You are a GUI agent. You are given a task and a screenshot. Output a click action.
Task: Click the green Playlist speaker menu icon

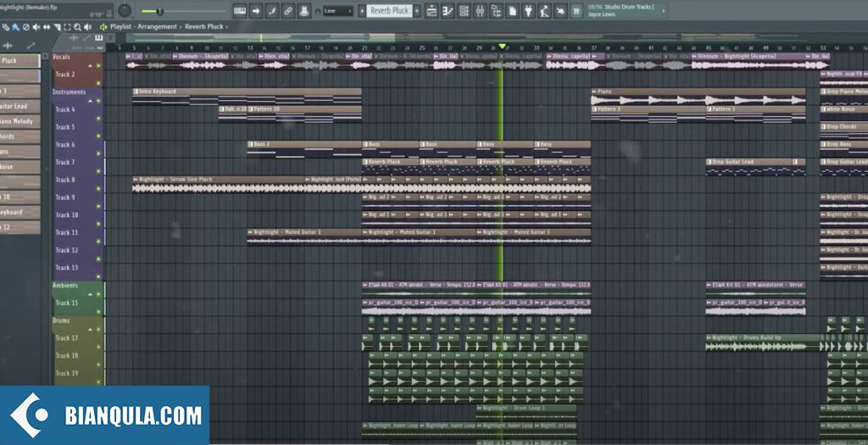[103, 26]
